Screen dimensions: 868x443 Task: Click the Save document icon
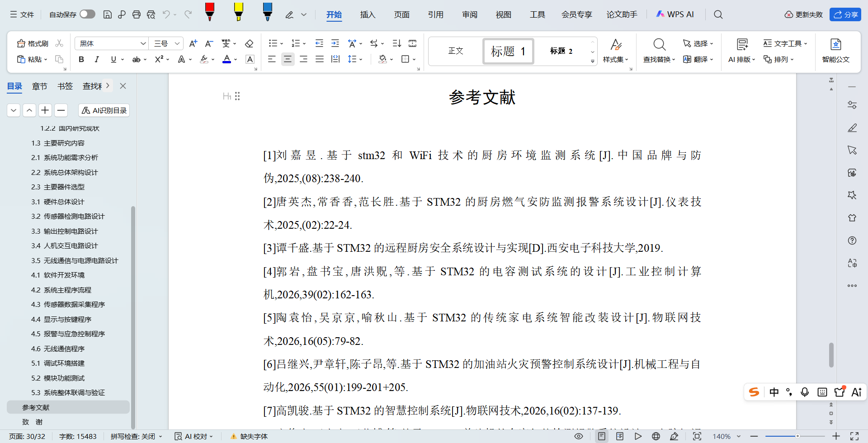(x=107, y=14)
